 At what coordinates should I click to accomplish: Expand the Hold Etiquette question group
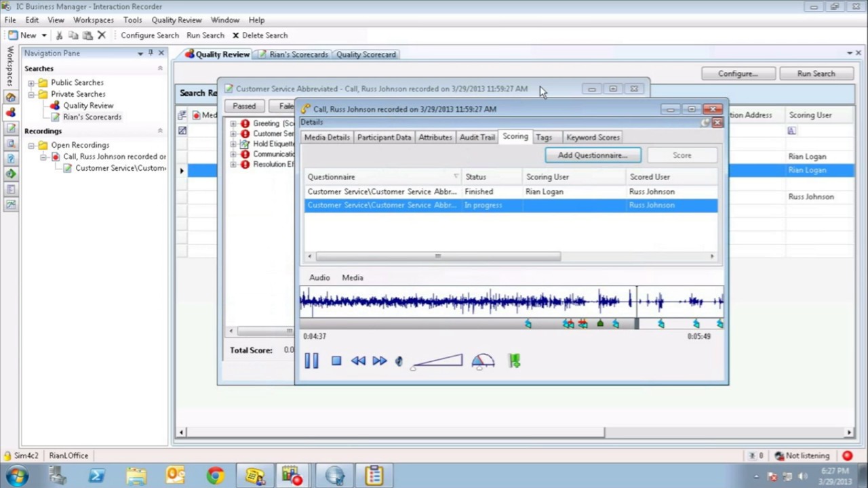[233, 144]
